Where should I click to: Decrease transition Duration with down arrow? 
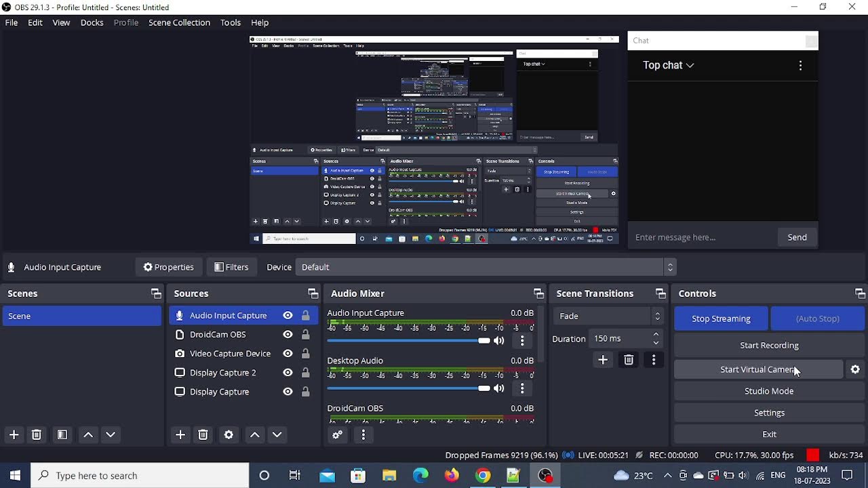click(656, 343)
